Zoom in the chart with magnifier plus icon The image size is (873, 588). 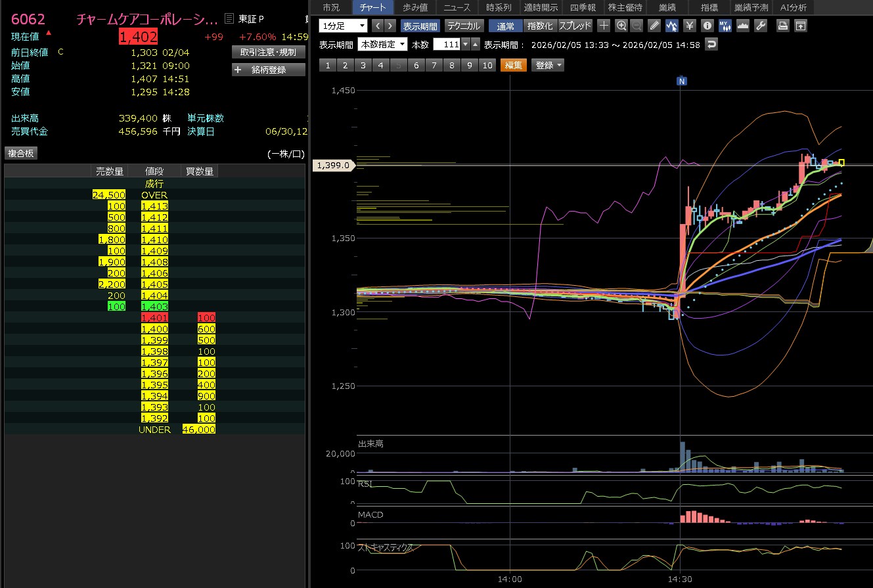click(621, 26)
